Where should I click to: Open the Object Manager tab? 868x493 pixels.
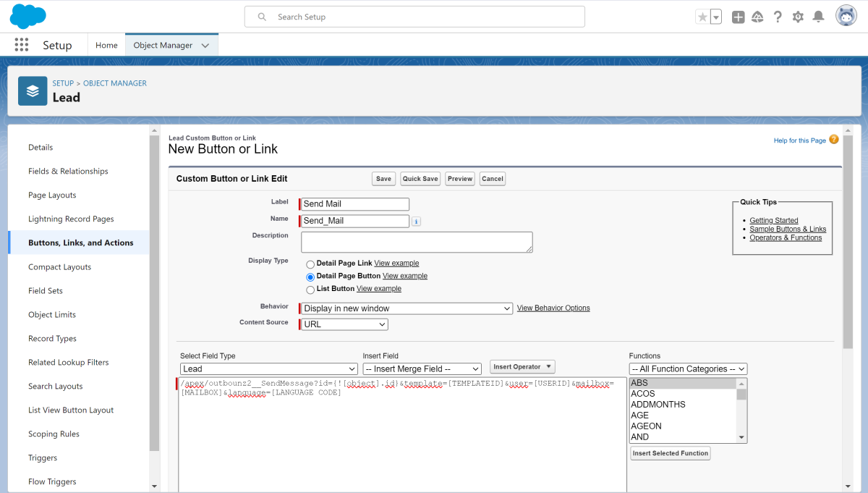(x=163, y=45)
